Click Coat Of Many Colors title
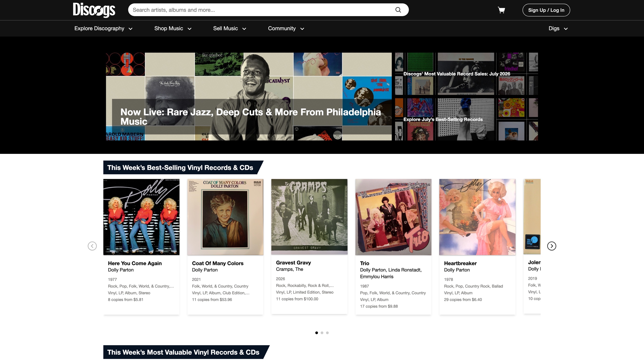The width and height of the screenshot is (644, 362). pos(218,263)
